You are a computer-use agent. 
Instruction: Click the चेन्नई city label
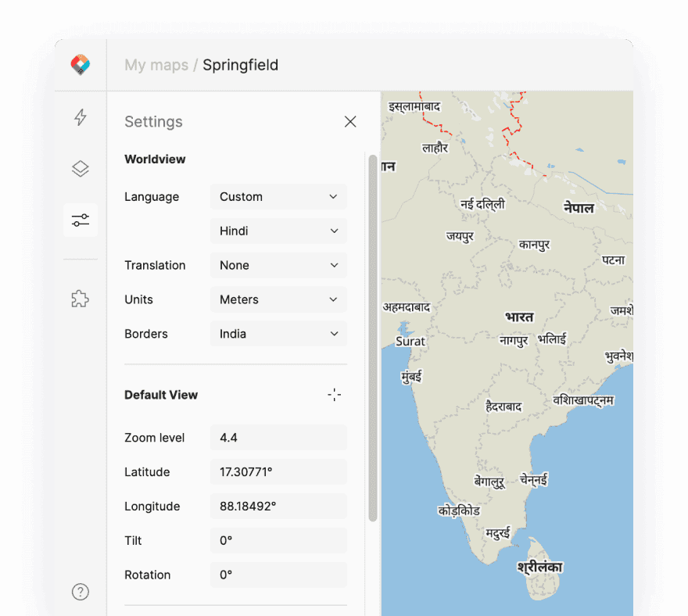coord(533,479)
